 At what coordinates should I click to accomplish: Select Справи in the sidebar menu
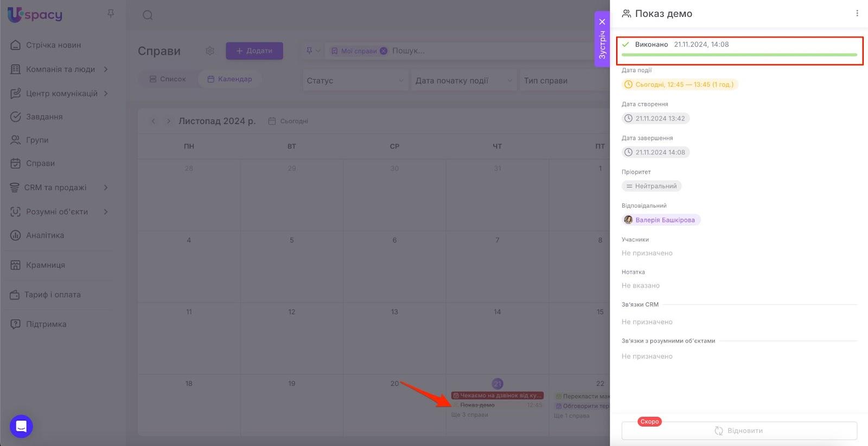(x=40, y=163)
